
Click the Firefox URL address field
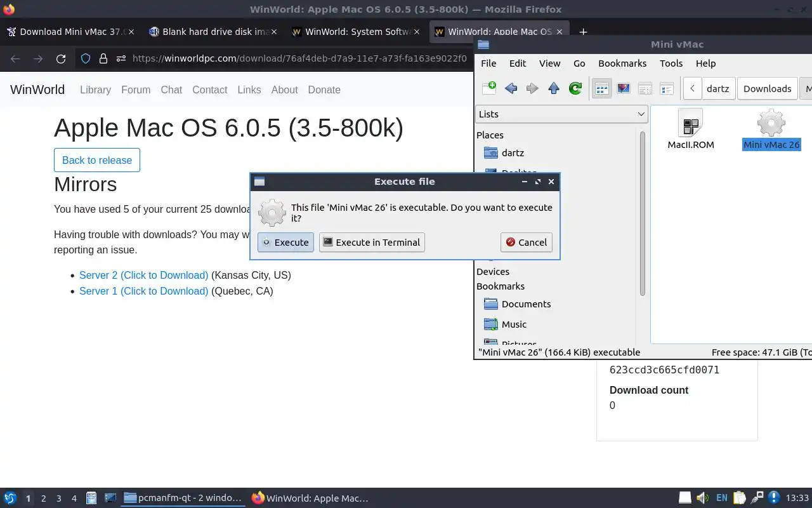[298, 58]
